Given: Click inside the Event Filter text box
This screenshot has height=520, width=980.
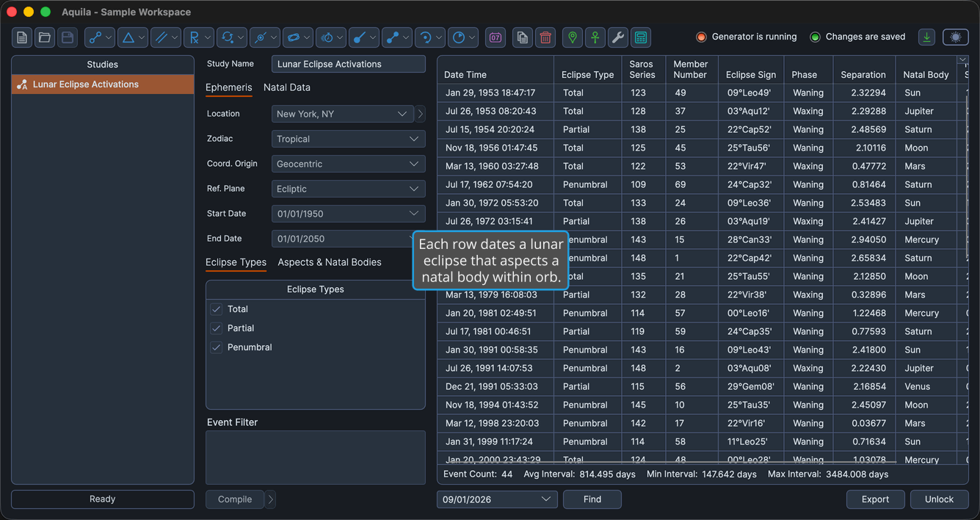Looking at the screenshot, I should pos(316,458).
